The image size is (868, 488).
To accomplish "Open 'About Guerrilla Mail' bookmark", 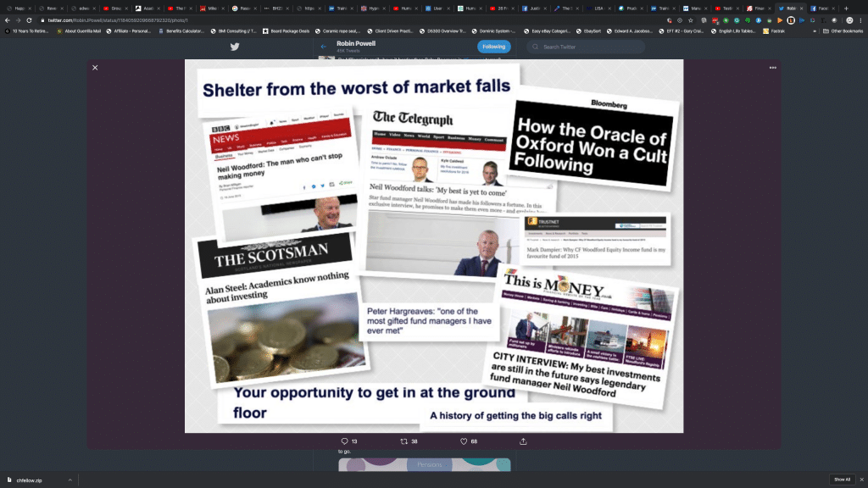I will click(79, 31).
